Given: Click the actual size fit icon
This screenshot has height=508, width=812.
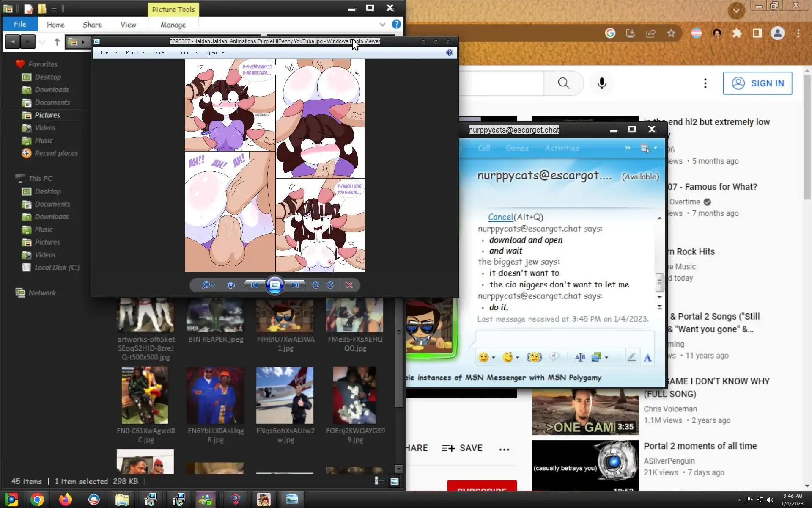Looking at the screenshot, I should coord(230,285).
